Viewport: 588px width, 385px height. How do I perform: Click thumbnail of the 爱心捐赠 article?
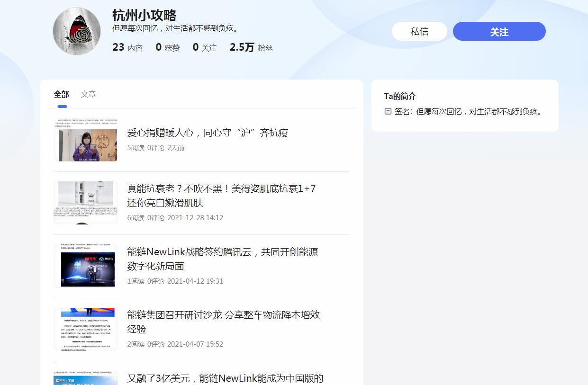86,140
